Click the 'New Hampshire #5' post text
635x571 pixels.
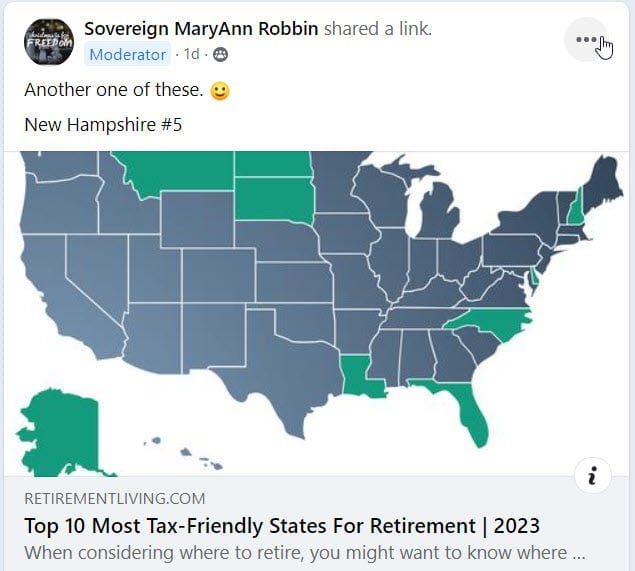coord(103,125)
